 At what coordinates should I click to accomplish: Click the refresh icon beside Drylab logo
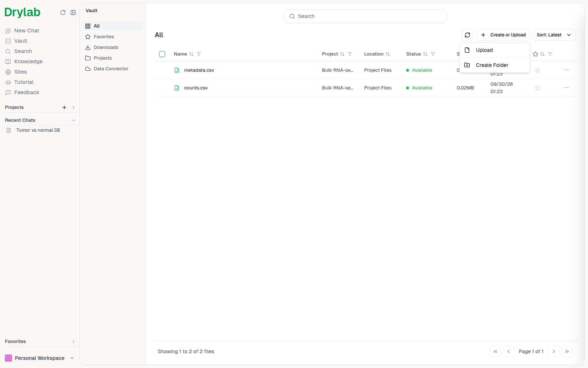pos(63,13)
